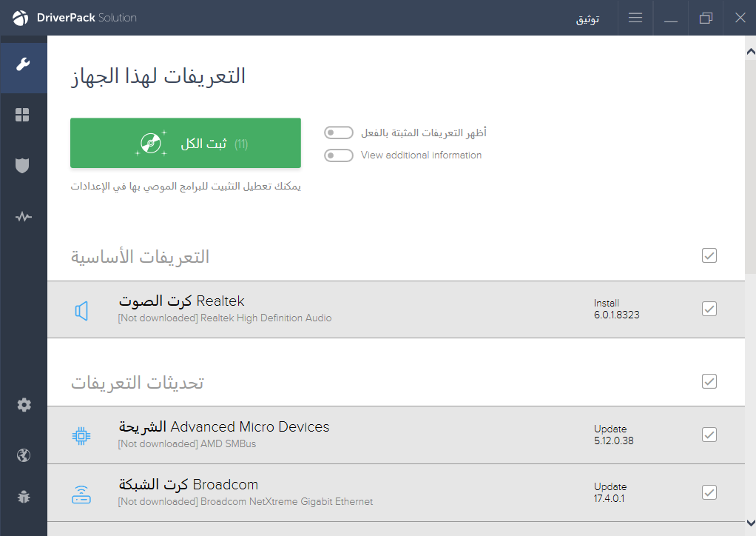Screen dimensions: 756x536
Task: Click the disc icon on install button
Action: pyautogui.click(x=150, y=144)
